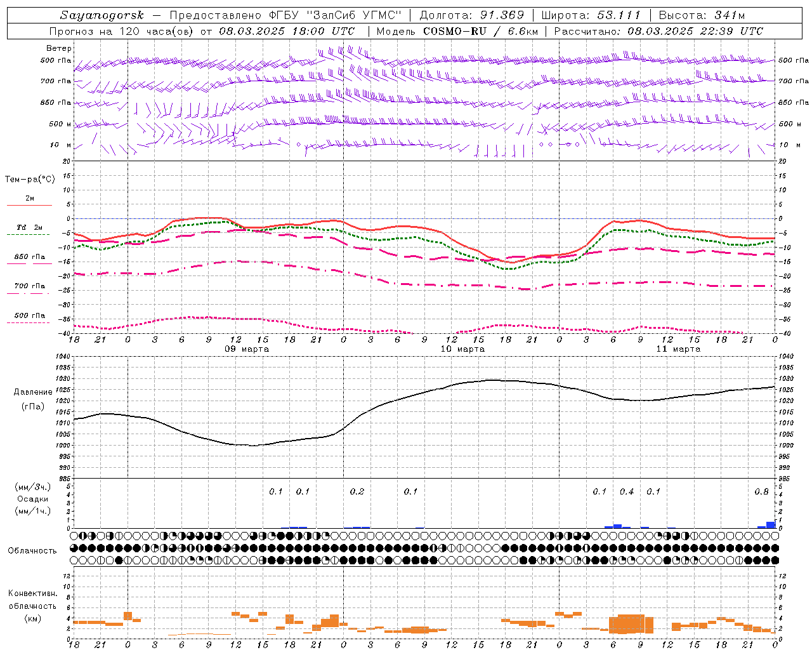Click the "09 марта" date label
This screenshot has width=812, height=650.
pos(247,348)
